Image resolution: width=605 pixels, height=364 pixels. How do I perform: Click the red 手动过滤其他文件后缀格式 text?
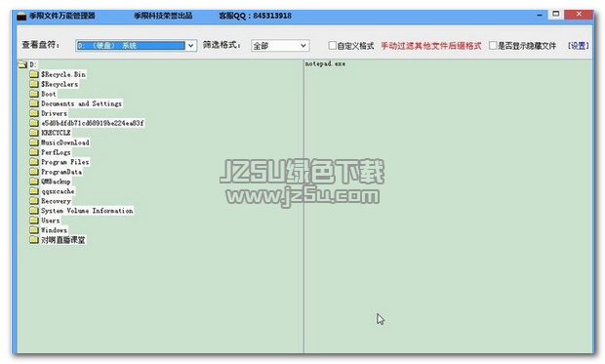(431, 46)
